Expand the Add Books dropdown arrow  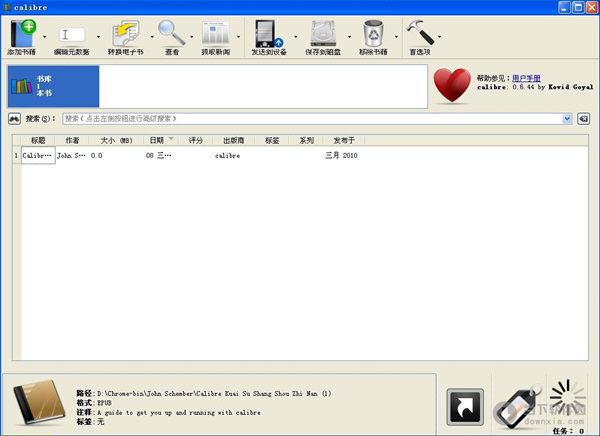click(45, 38)
